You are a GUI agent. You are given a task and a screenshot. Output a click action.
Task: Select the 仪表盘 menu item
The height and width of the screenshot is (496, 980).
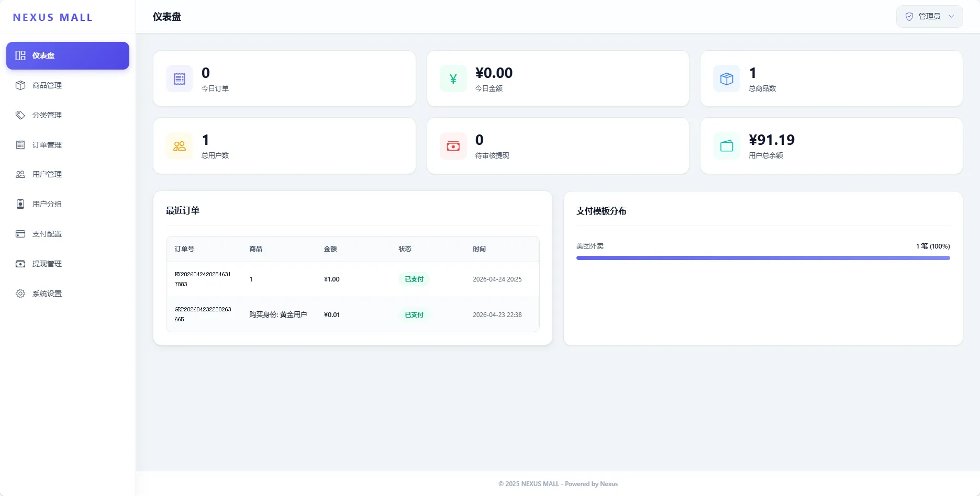[68, 55]
